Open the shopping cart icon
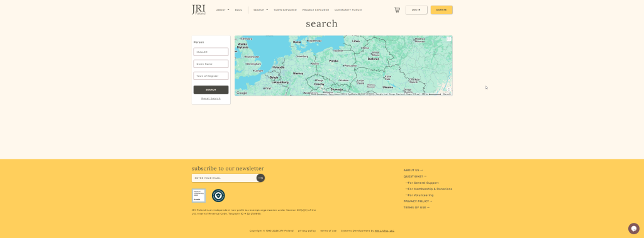The image size is (644, 238). point(397,10)
